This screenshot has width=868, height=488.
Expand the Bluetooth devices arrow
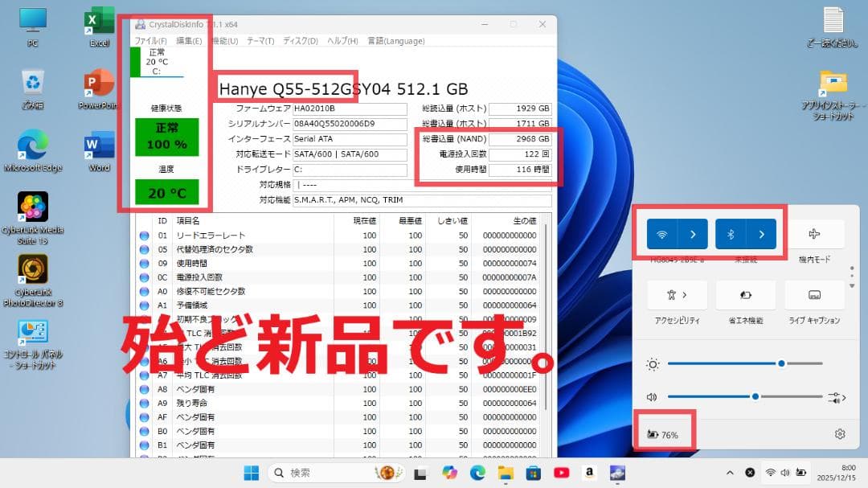tap(761, 234)
